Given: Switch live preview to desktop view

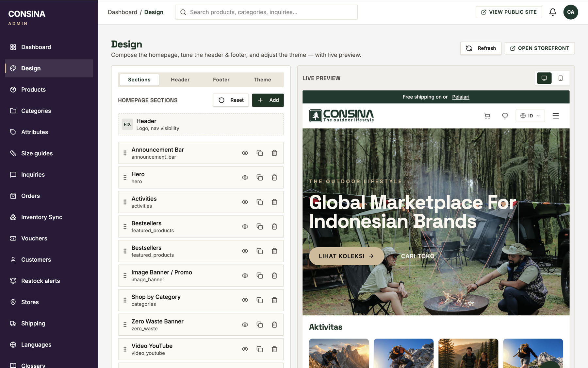Looking at the screenshot, I should (x=544, y=78).
